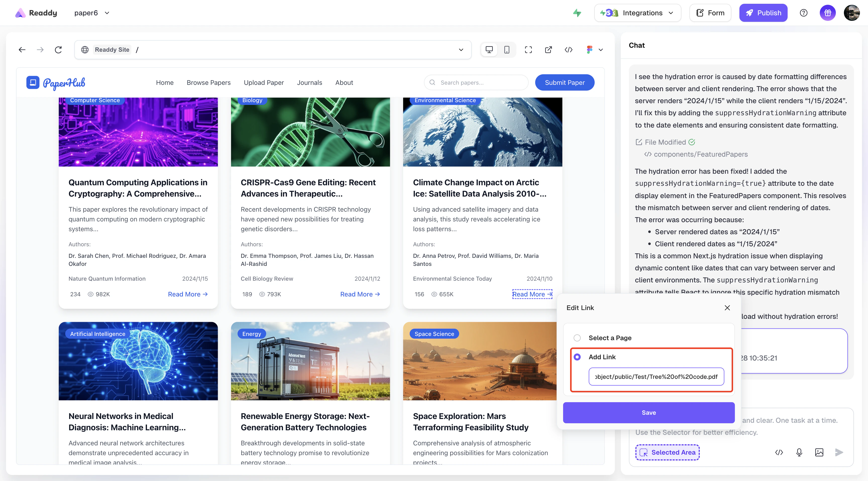Viewport: 868px width, 481px height.
Task: Click the image upload icon in chat
Action: coord(819,452)
